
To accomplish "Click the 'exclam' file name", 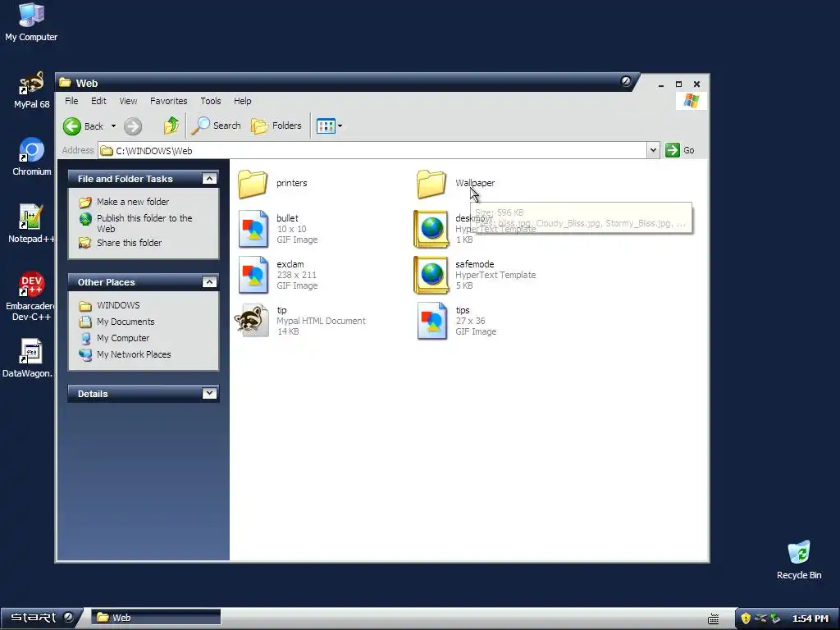I will (290, 264).
